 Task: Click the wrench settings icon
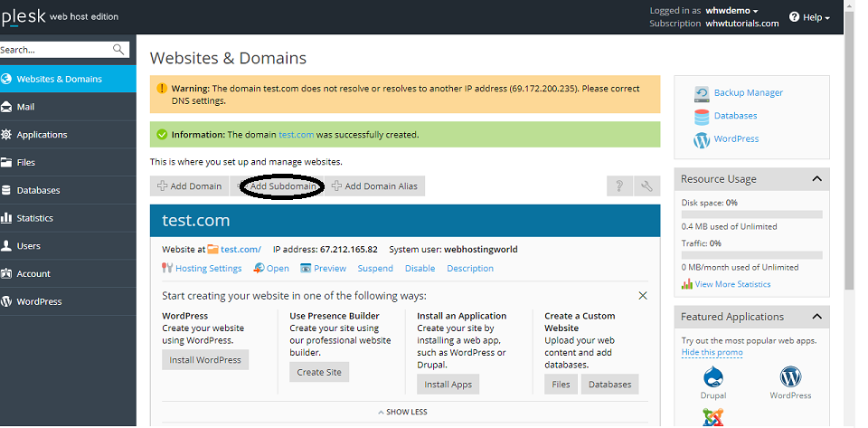646,186
